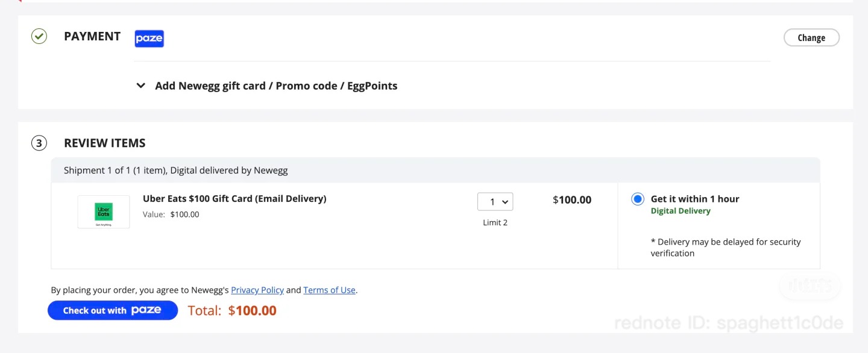Open the Uber Eats gift card thumbnail
The image size is (868, 353).
(x=104, y=212)
